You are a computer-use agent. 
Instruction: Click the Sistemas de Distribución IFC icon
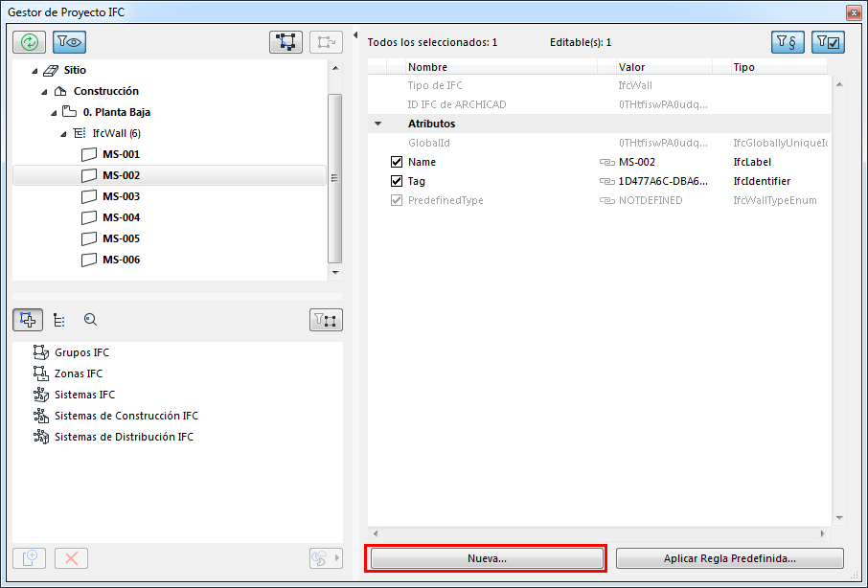pyautogui.click(x=41, y=437)
